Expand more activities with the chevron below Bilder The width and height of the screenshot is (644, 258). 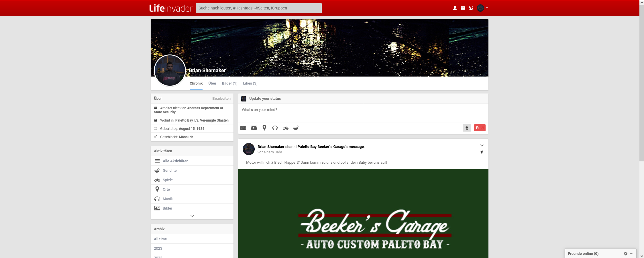point(192,216)
